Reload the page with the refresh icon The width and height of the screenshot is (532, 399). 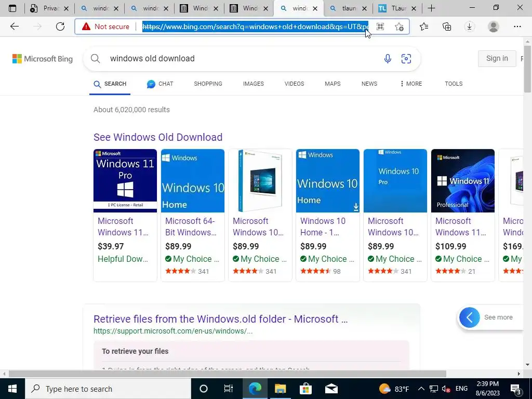point(60,26)
